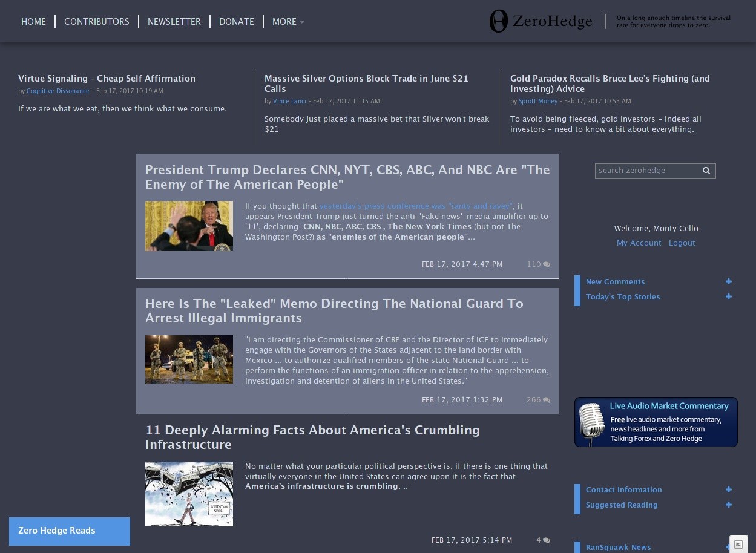Open Zero Hedge Reads panel
Screen dimensions: 756x553
pyautogui.click(x=70, y=531)
